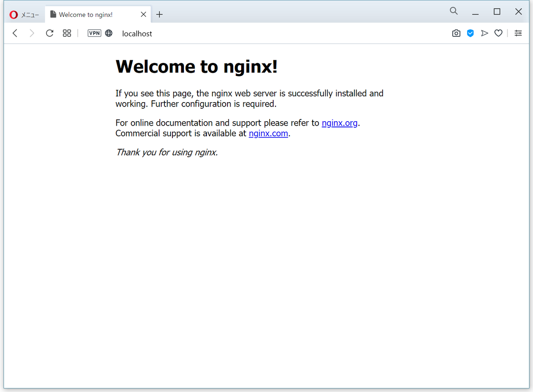Click the globe site info icon
This screenshot has width=533, height=392.
pyautogui.click(x=109, y=33)
